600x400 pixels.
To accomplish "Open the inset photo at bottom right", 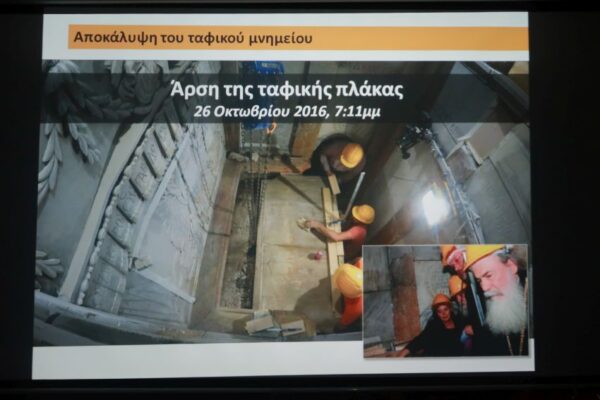I will (445, 300).
